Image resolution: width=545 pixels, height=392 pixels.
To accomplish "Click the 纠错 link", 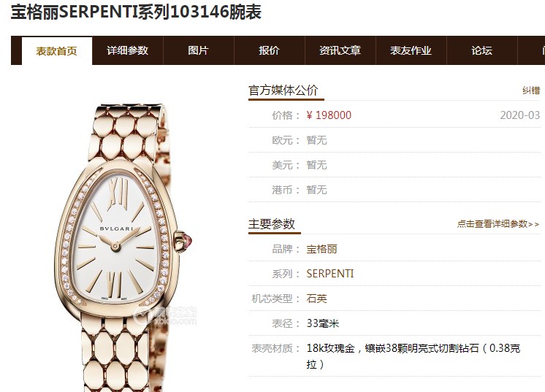I will tap(531, 91).
